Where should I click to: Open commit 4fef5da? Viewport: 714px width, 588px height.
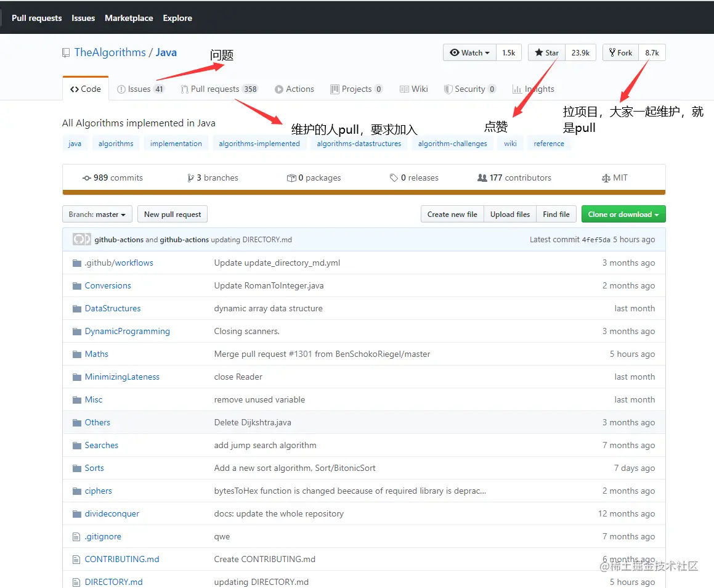tap(596, 240)
